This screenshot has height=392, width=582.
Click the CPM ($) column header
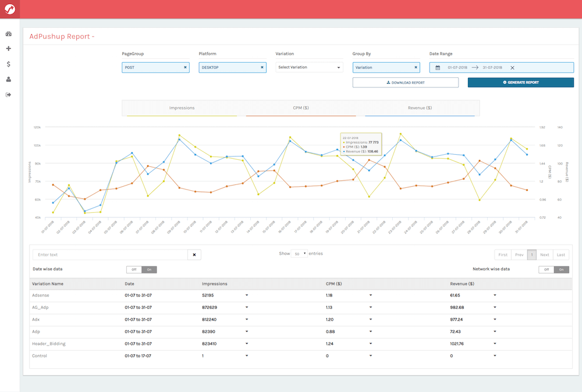tap(333, 284)
